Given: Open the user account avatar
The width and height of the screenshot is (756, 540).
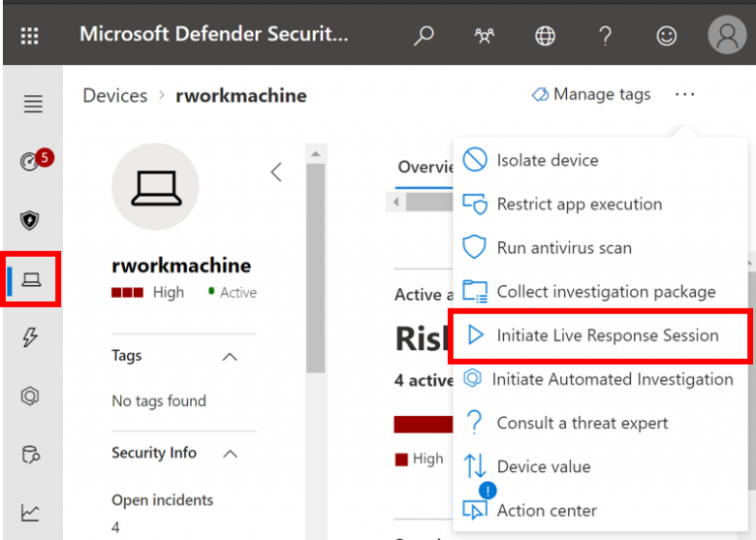Looking at the screenshot, I should click(x=726, y=36).
